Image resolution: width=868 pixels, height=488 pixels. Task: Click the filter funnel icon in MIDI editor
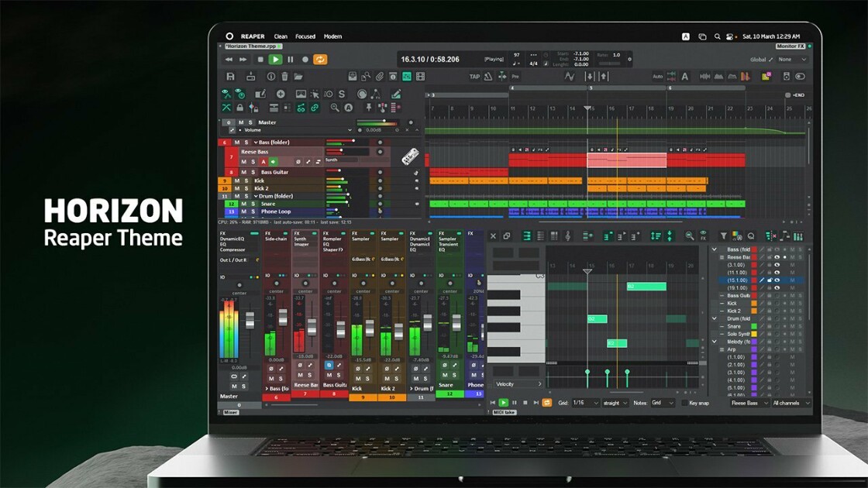point(723,236)
